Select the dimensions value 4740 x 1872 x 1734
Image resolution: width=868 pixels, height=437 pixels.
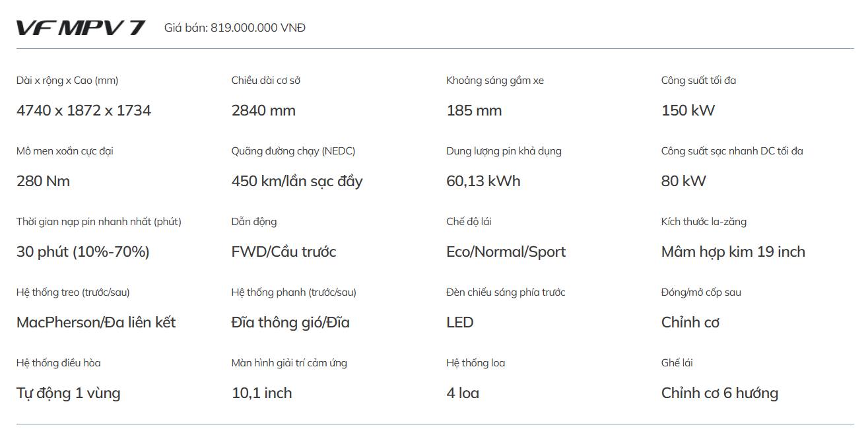point(84,110)
